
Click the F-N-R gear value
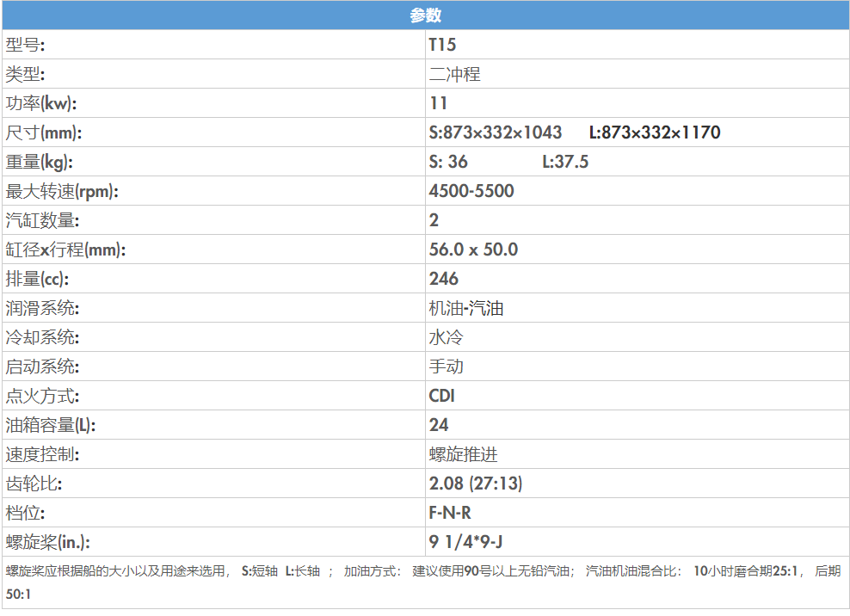pyautogui.click(x=450, y=513)
